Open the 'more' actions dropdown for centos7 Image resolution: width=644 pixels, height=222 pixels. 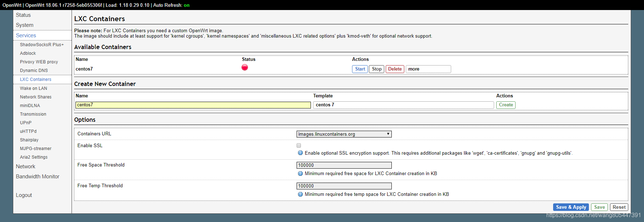(428, 69)
